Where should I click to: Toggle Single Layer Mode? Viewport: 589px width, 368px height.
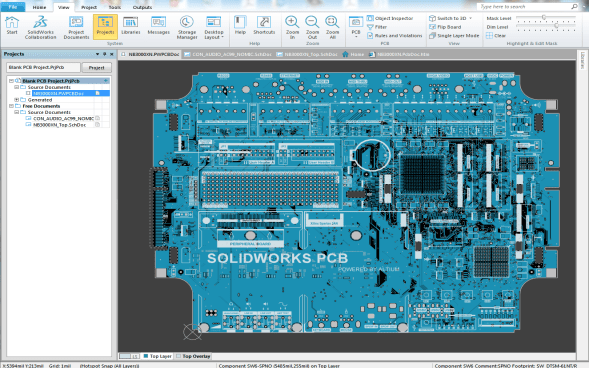454,35
